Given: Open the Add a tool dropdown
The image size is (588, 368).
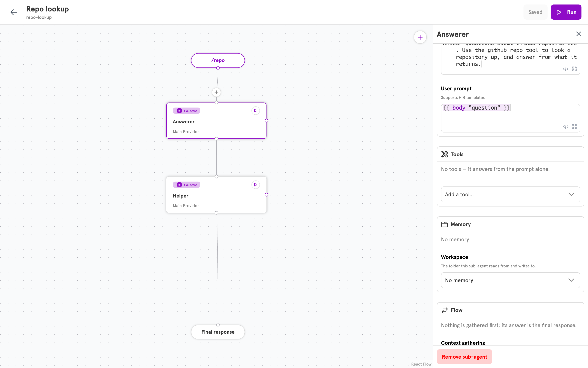Looking at the screenshot, I should coord(510,194).
